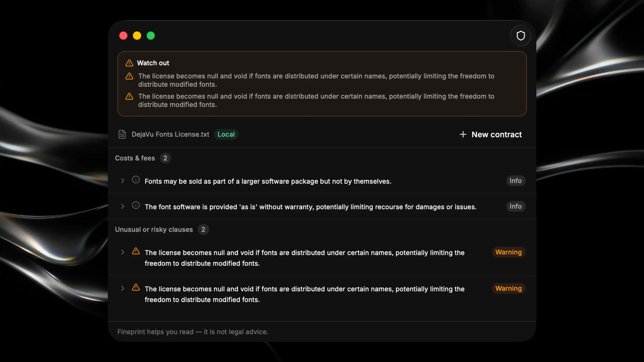This screenshot has height=362, width=644.
Task: Click the Unusual or risky clauses count badge
Action: pos(203,230)
